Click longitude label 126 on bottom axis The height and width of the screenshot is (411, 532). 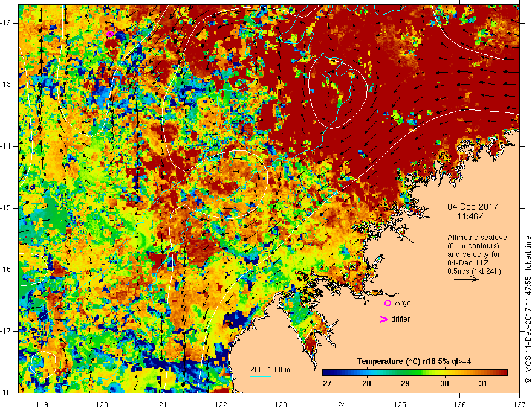(459, 404)
